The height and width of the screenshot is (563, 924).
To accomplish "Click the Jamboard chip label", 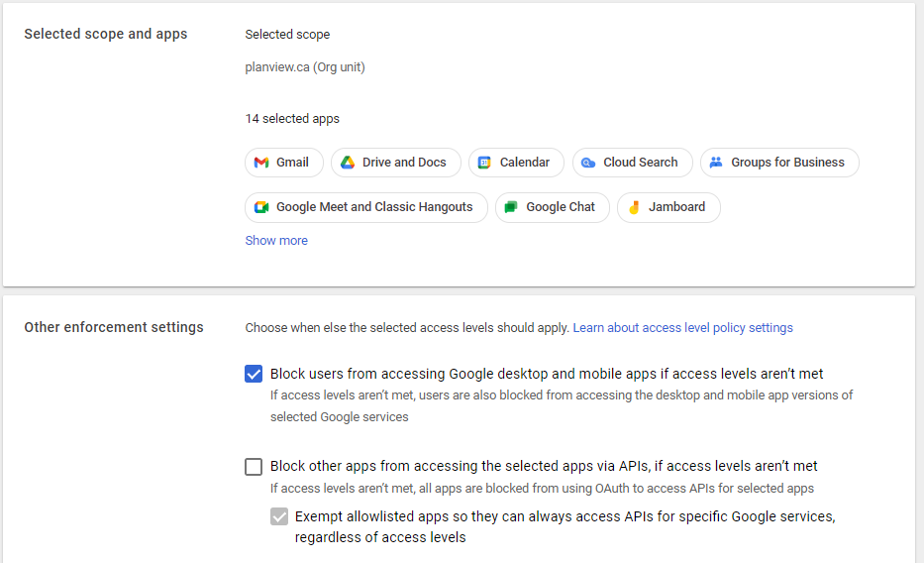I will click(x=676, y=207).
